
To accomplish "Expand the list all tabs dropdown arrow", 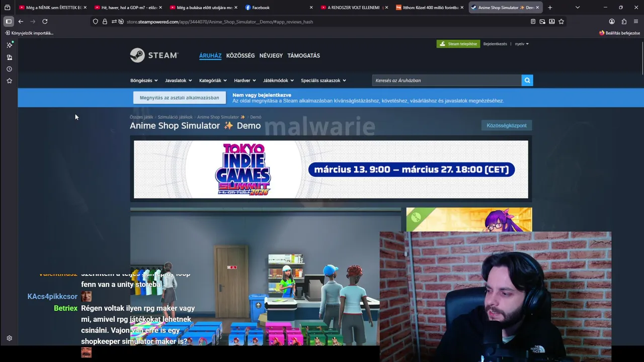I will point(577,8).
